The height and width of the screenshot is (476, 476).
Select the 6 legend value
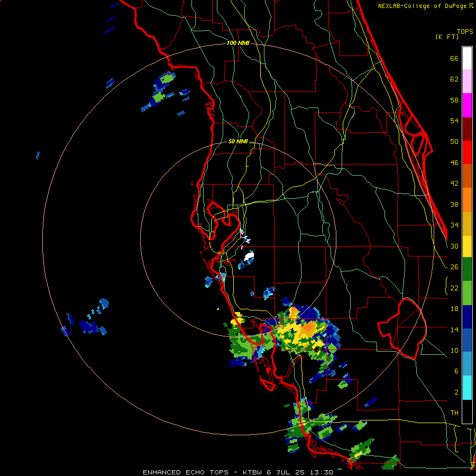456,371
